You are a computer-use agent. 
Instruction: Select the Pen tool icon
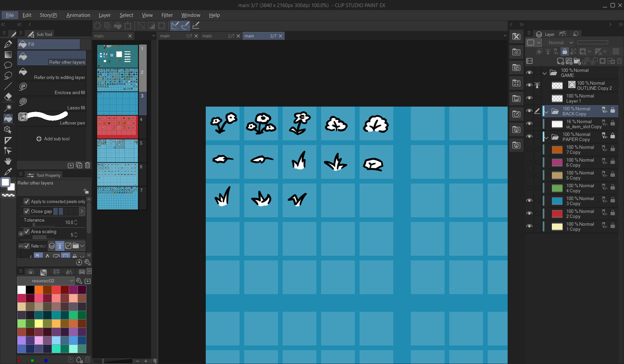click(x=8, y=44)
